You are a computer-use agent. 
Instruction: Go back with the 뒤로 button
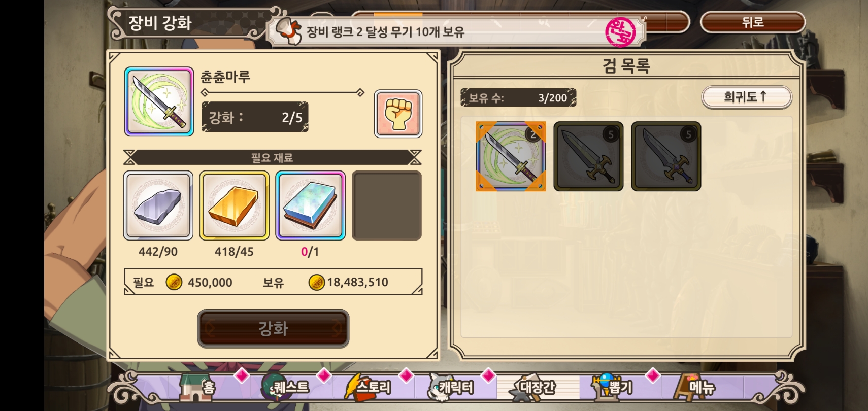click(x=753, y=22)
